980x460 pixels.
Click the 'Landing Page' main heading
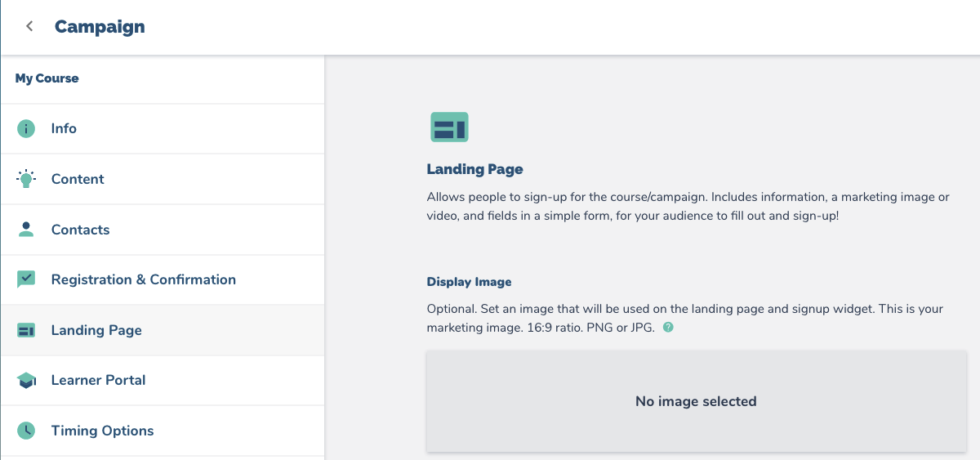coord(474,169)
